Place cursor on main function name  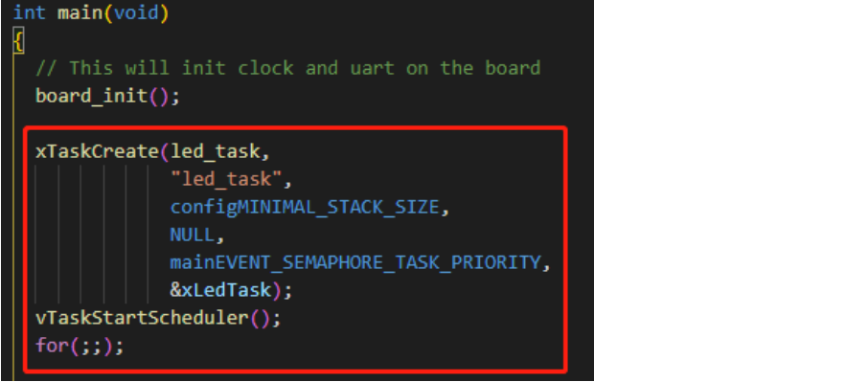[x=80, y=12]
